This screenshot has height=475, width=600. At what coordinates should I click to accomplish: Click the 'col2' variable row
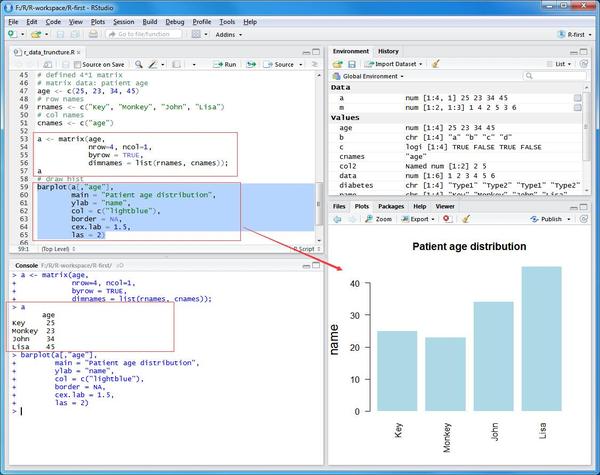coord(455,166)
